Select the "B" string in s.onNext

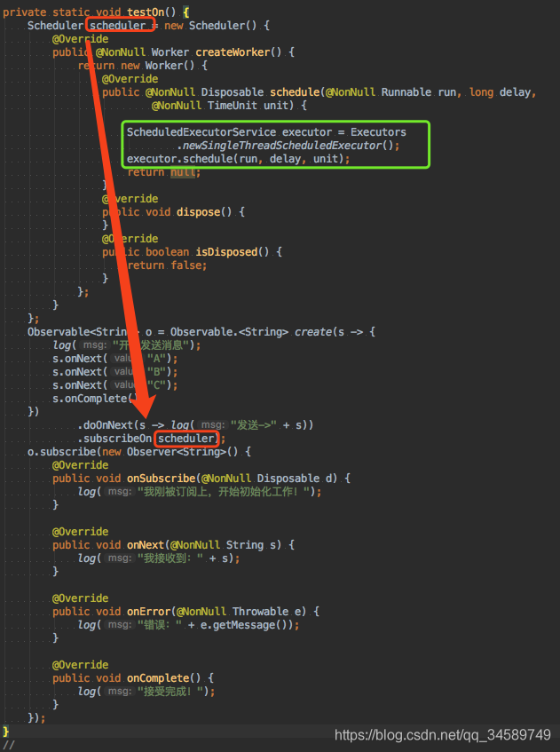(156, 372)
